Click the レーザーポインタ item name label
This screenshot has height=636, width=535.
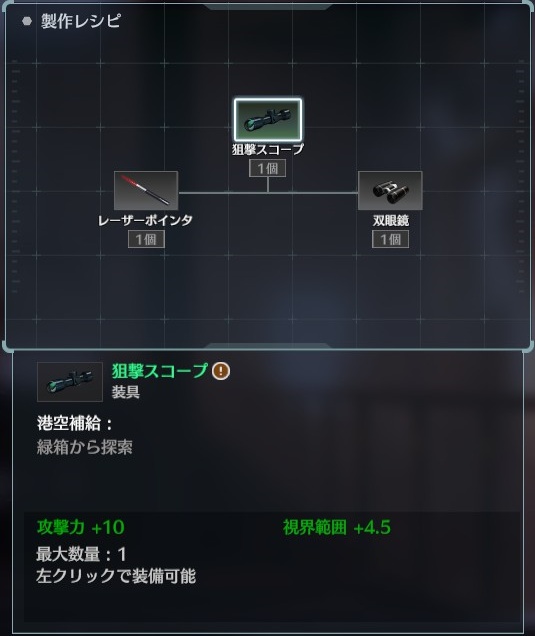point(146,220)
